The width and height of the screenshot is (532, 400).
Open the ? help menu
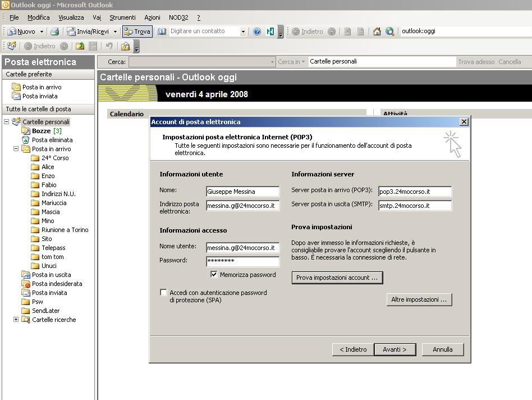[199, 17]
